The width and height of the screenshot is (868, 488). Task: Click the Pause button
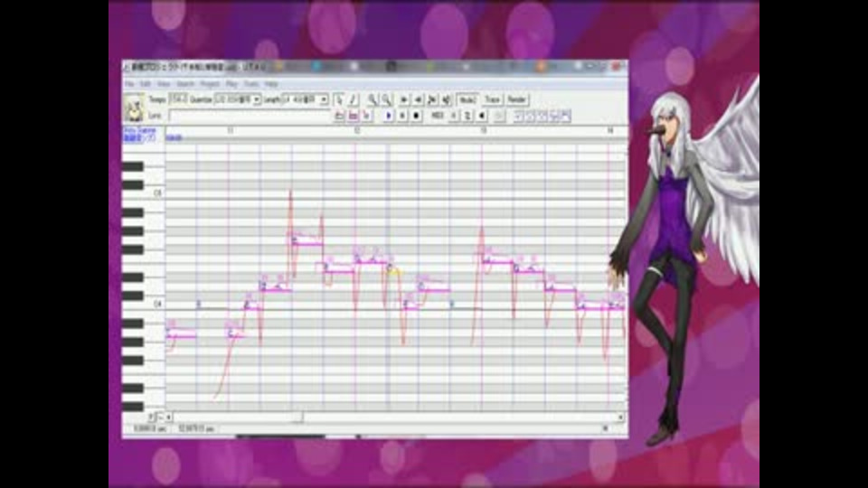402,116
